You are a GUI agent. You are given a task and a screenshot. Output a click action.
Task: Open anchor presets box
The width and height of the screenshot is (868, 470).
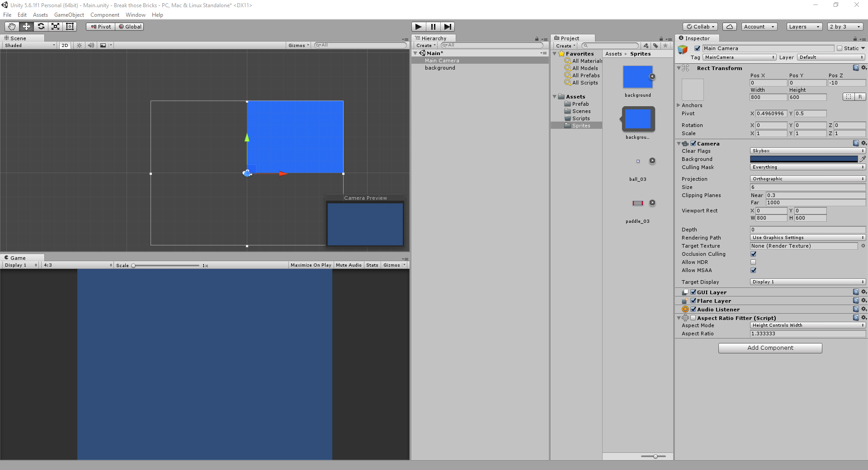coord(693,89)
